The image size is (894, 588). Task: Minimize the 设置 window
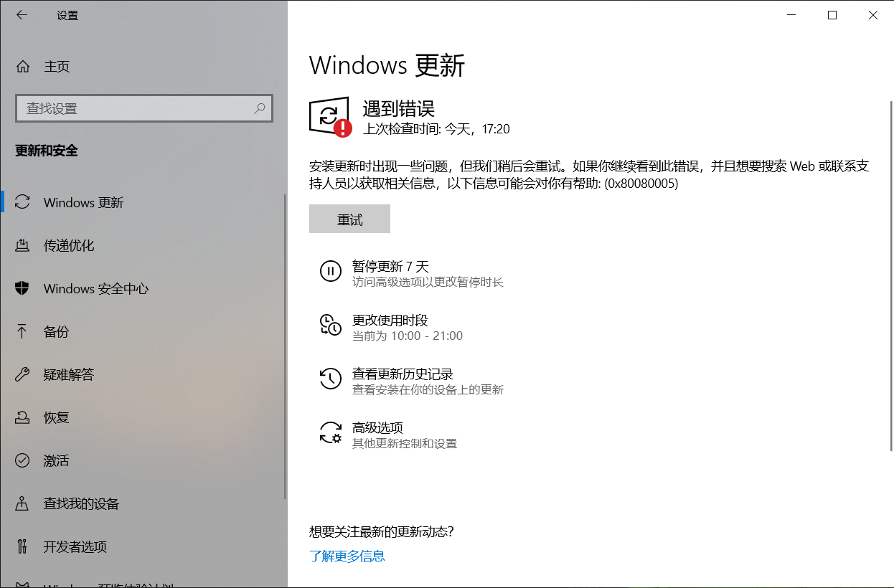point(791,15)
